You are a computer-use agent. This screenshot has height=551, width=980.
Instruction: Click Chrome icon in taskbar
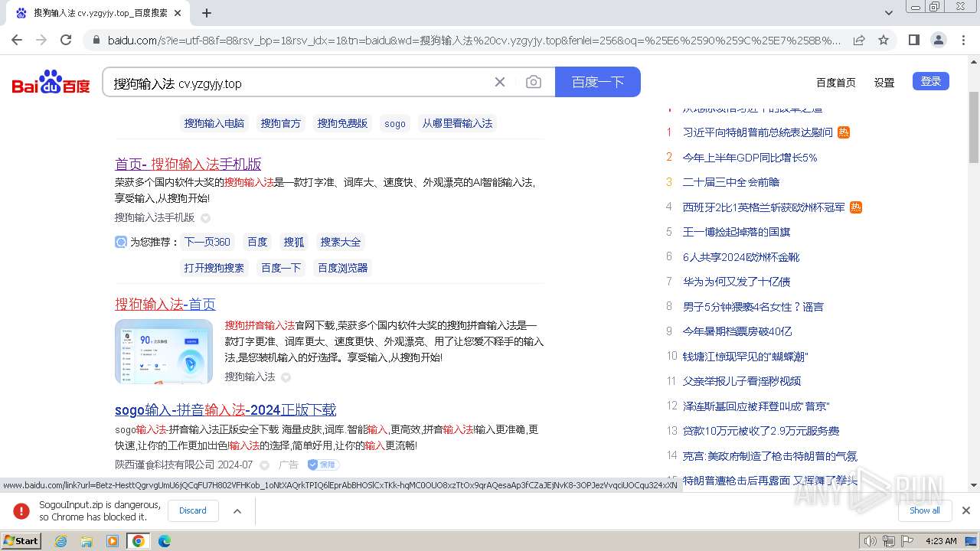[x=139, y=541]
